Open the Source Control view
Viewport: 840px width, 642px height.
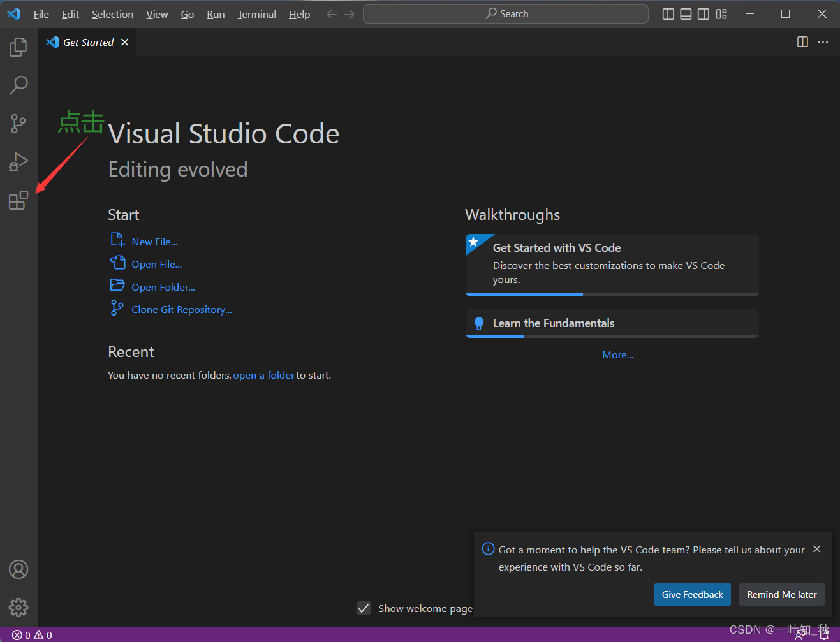pos(18,124)
